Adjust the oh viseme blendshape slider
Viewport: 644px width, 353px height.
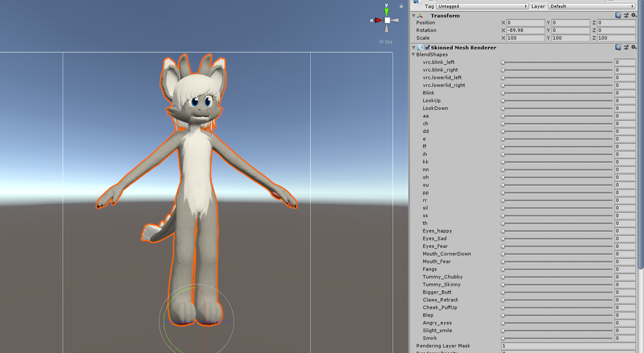[556, 177]
